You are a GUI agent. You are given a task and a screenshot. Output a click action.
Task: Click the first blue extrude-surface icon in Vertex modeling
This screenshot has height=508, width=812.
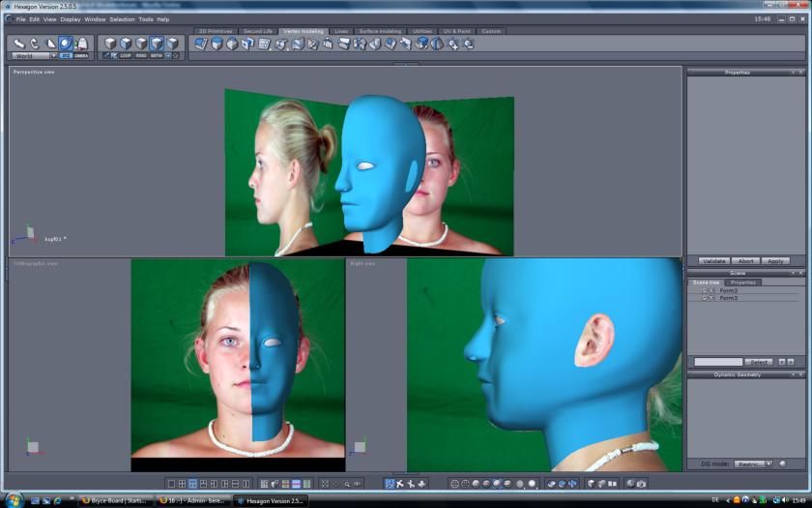(x=201, y=45)
